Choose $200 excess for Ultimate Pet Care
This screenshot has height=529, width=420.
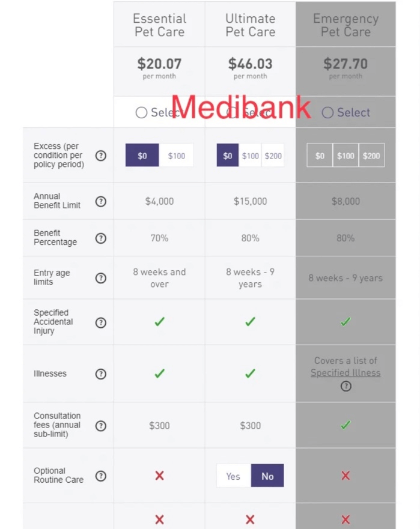tap(273, 156)
